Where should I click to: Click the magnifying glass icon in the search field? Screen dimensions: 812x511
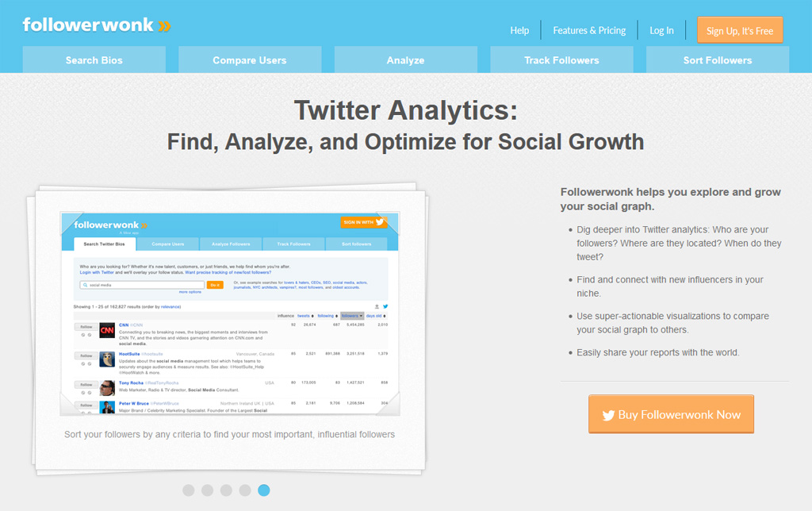point(84,285)
